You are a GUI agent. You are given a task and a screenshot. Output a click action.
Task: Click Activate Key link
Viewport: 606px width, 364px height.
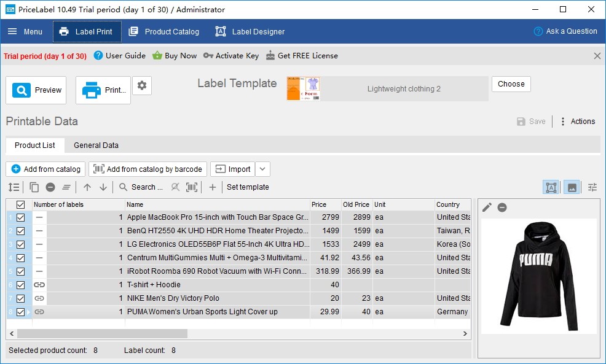click(x=231, y=56)
